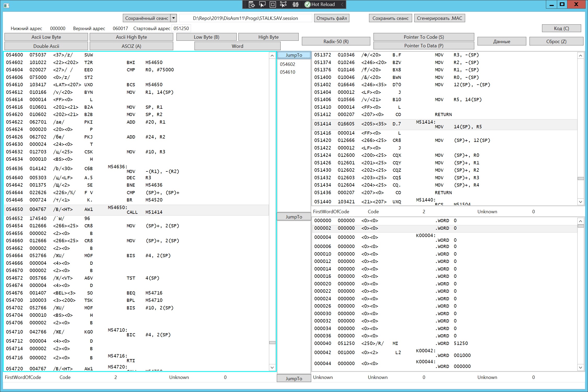Collapse the debug toolbar with chevron

tap(342, 4)
